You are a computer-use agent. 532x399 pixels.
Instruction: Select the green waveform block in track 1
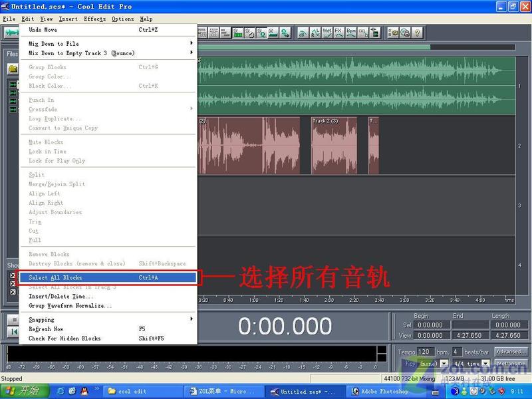coord(356,86)
